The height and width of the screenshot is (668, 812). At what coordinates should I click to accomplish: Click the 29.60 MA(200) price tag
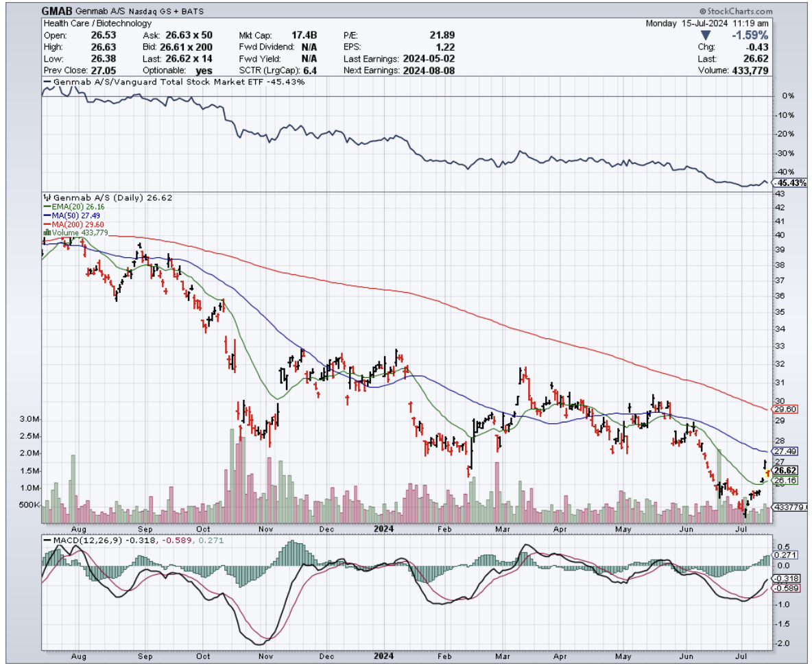pos(785,409)
